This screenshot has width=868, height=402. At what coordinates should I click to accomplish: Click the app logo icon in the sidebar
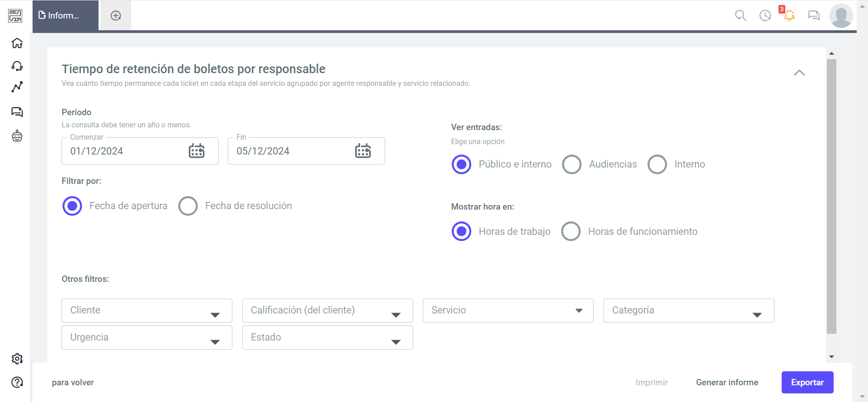pos(15,16)
